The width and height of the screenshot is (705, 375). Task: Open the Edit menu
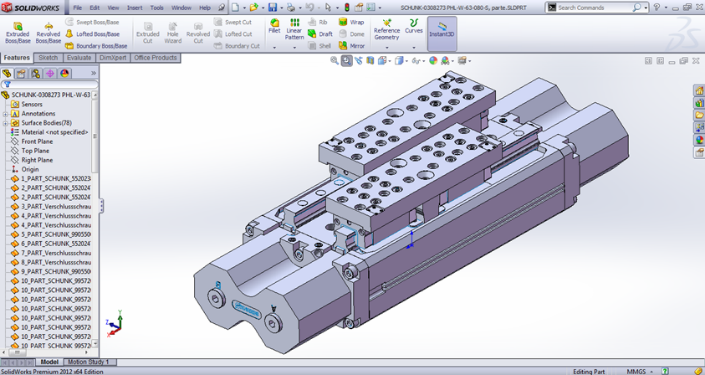tap(94, 8)
